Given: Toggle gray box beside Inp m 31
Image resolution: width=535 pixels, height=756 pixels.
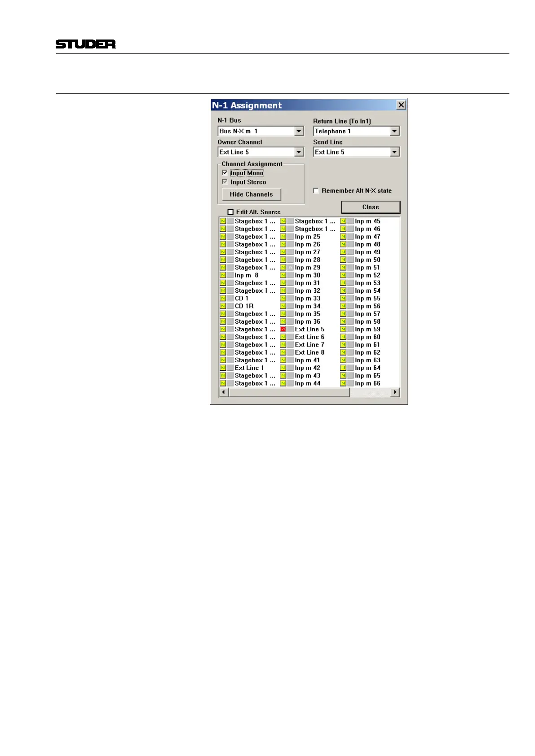Looking at the screenshot, I should click(290, 283).
